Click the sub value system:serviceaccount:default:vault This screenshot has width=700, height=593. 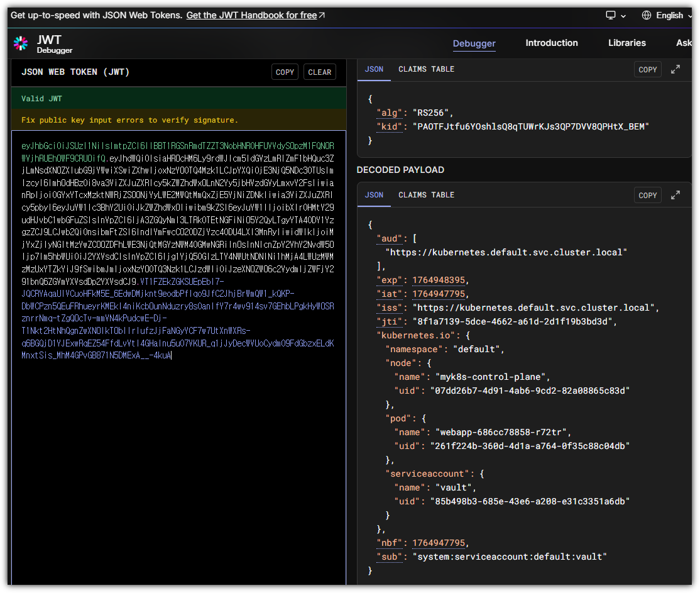[510, 557]
